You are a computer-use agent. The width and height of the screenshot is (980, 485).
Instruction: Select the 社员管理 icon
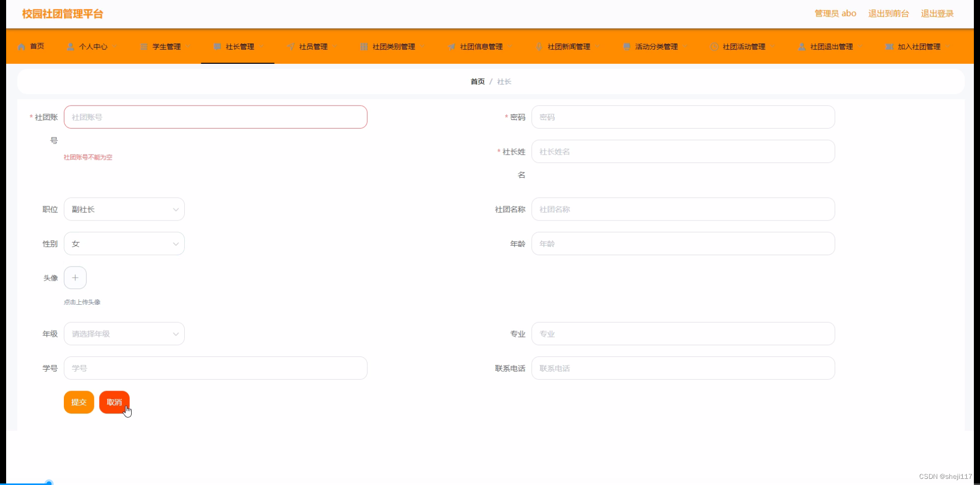tap(290, 46)
